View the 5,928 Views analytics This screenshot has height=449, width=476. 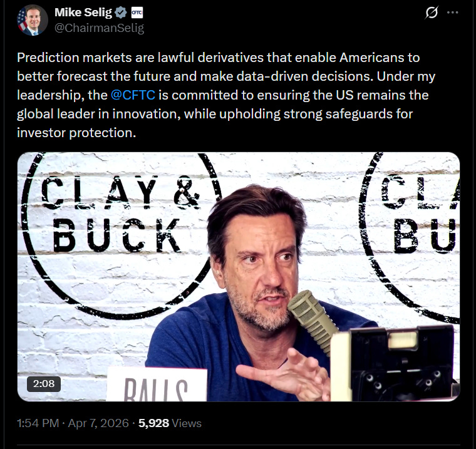point(170,423)
